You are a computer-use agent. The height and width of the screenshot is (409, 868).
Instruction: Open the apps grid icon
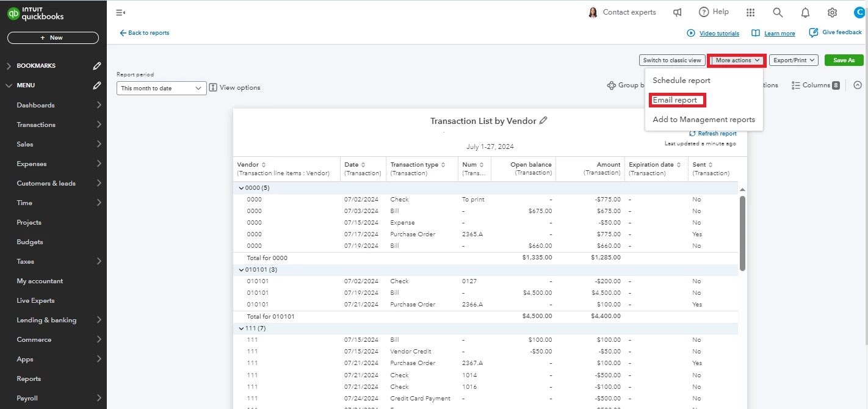(751, 12)
